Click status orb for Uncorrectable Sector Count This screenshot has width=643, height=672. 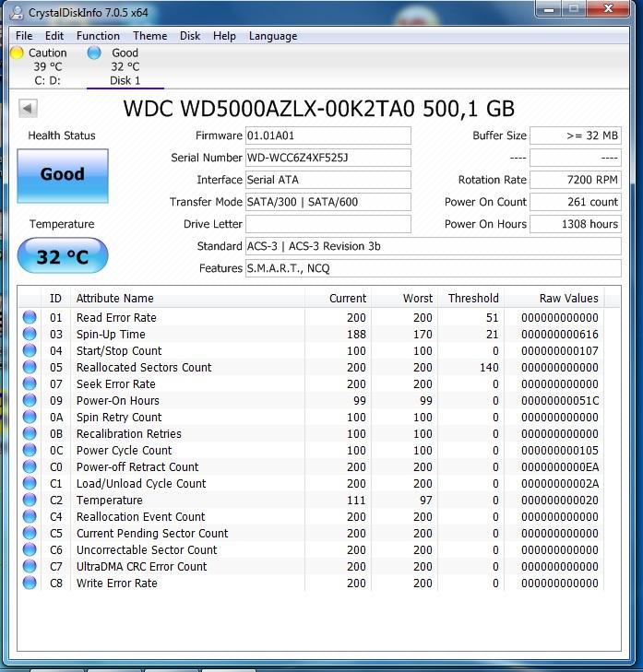[x=30, y=549]
